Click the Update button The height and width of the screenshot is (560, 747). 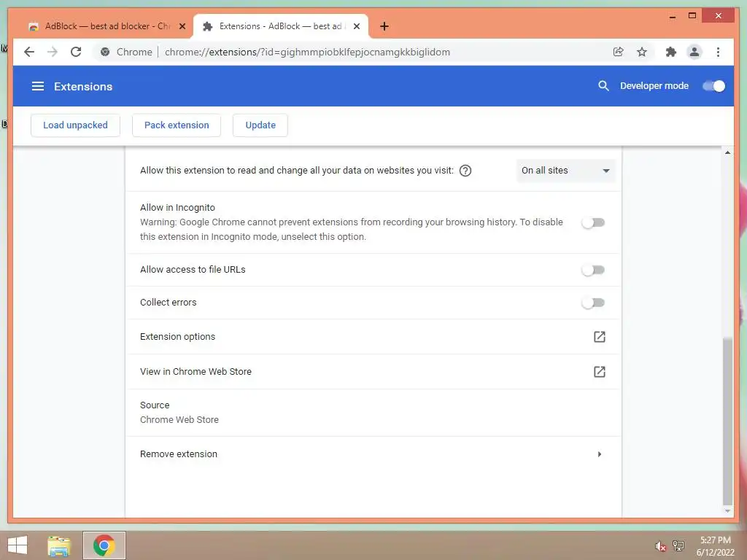click(x=260, y=125)
